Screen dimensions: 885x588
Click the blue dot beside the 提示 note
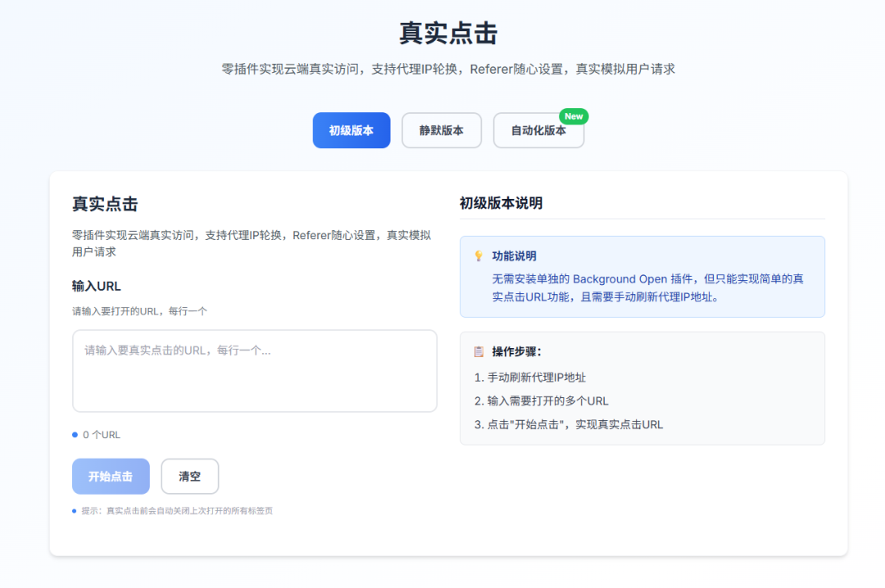[75, 510]
